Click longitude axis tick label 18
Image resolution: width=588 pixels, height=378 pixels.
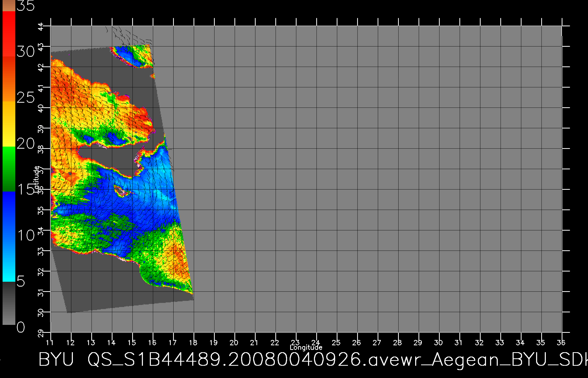(193, 342)
